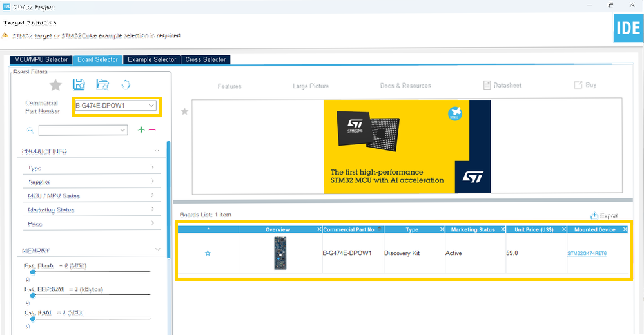Viewport: 644px width, 335px height.
Task: Collapse the MEMORY section
Action: [x=158, y=249]
